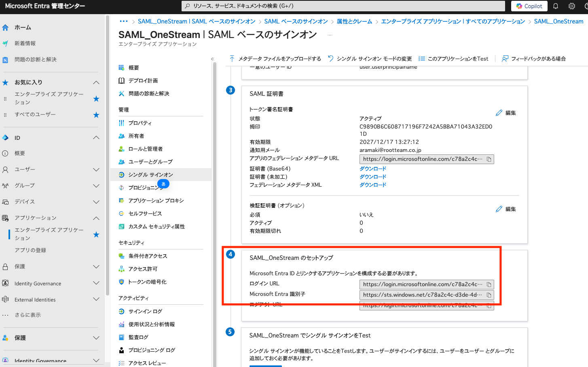Image resolution: width=588 pixels, height=367 pixels.
Task: Copy the federation metadata URL
Action: pos(489,159)
